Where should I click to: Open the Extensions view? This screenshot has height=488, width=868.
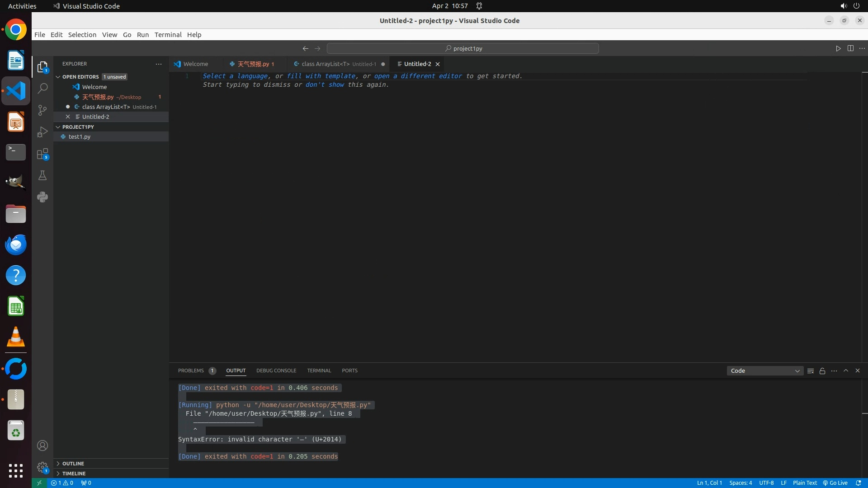click(x=42, y=154)
